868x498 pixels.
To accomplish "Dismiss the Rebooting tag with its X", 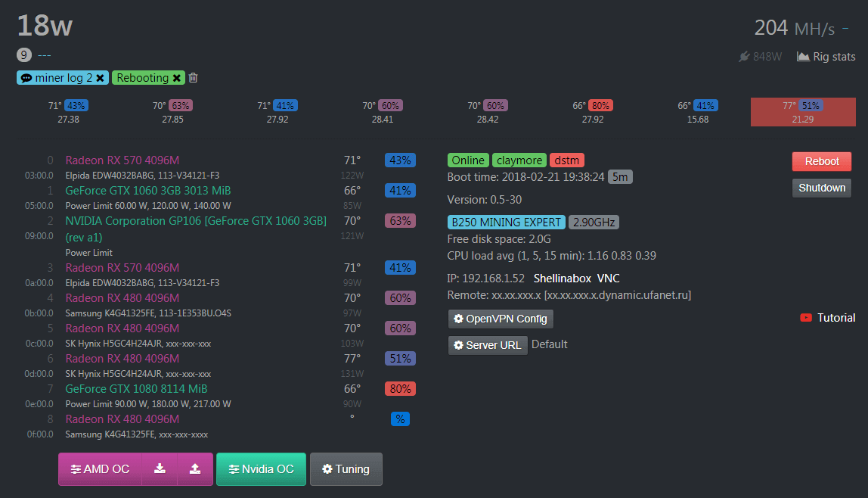I will pos(177,78).
